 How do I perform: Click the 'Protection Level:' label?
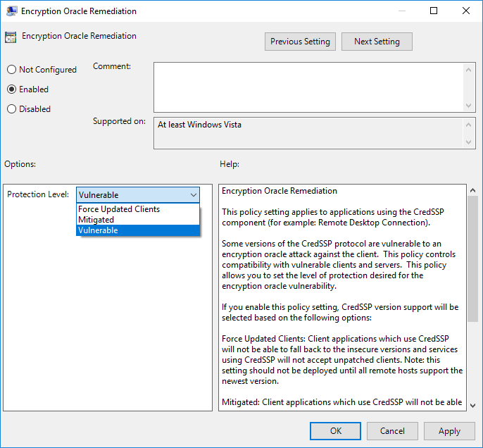tap(38, 194)
